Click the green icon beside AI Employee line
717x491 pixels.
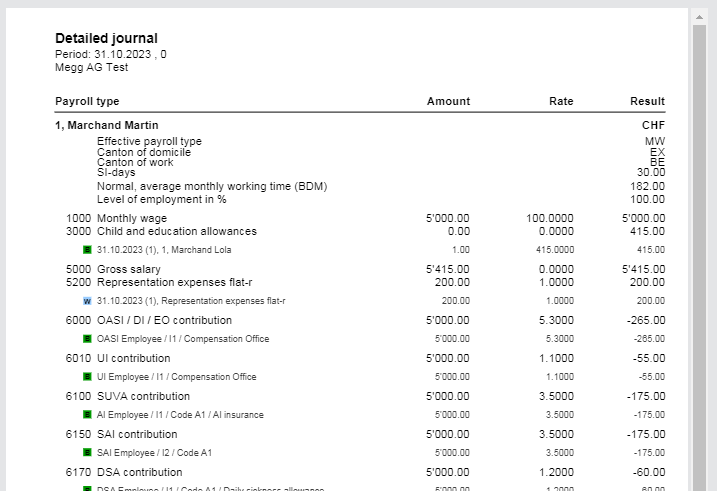(x=87, y=415)
